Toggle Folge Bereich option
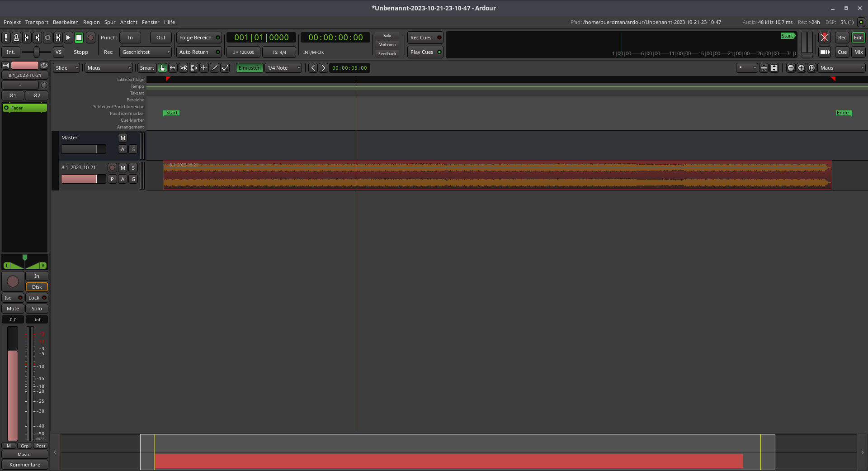This screenshot has width=868, height=471. (199, 38)
